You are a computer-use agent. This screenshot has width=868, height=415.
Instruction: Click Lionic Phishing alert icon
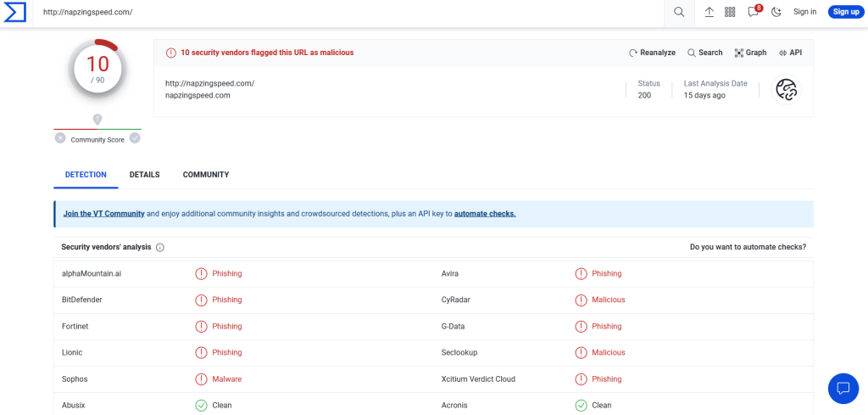201,352
